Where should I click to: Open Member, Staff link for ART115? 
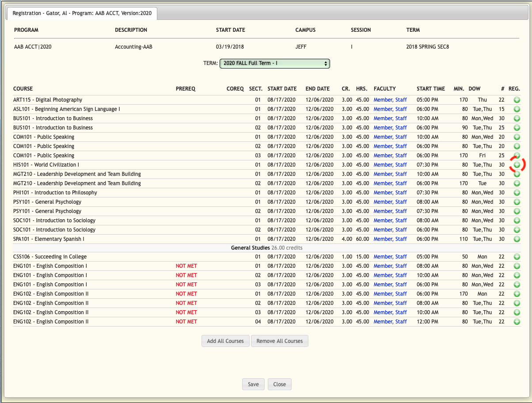[390, 100]
